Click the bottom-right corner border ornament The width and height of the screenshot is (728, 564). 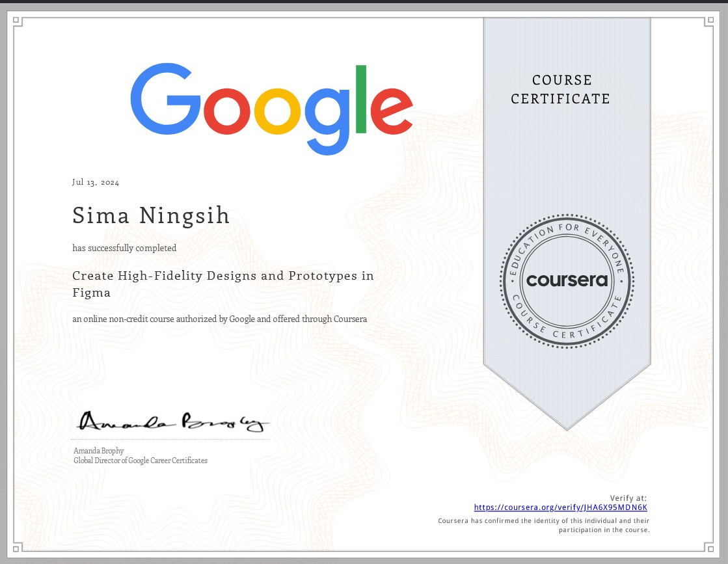click(710, 546)
